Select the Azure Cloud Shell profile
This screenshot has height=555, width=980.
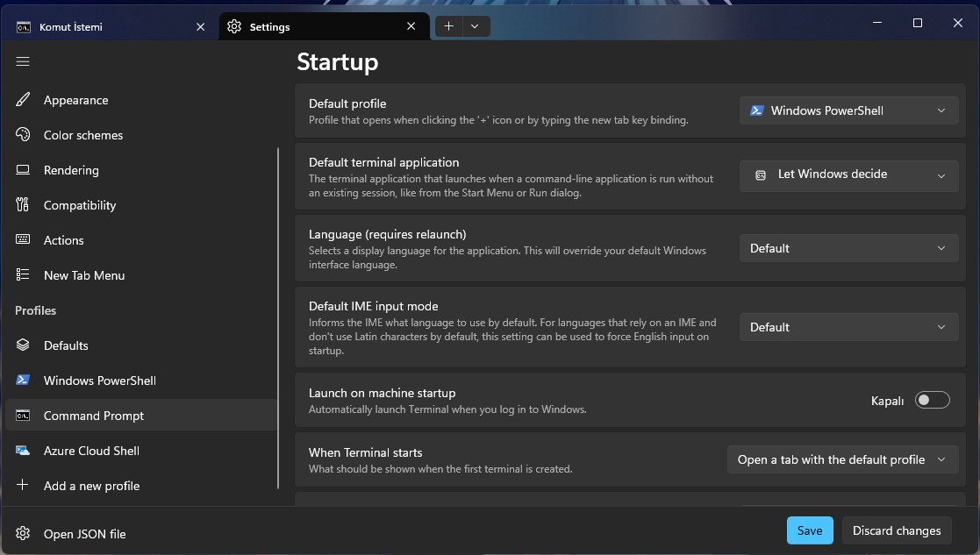click(140, 450)
